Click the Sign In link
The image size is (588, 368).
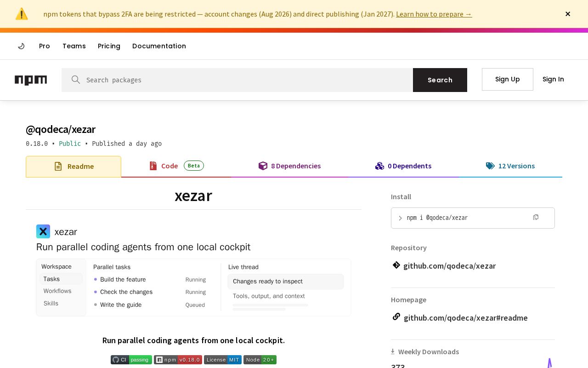click(x=553, y=79)
